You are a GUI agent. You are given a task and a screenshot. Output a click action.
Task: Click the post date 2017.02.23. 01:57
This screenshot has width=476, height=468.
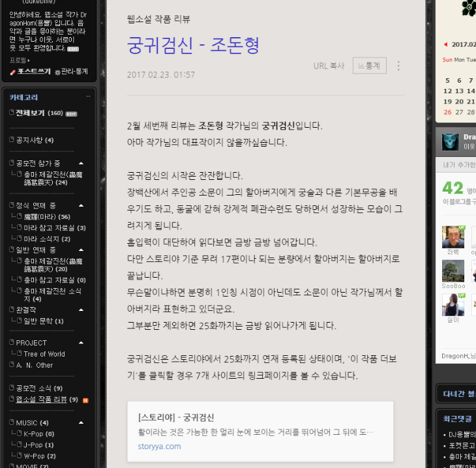[161, 75]
